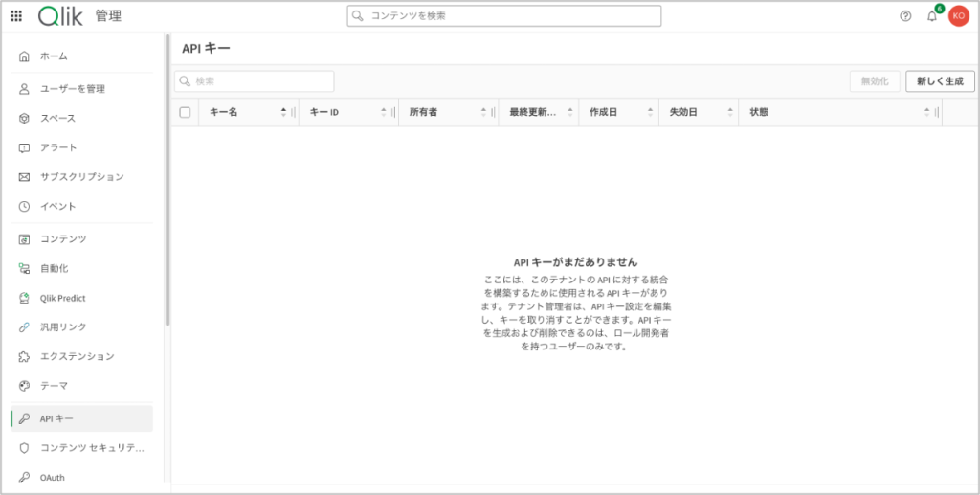This screenshot has width=980, height=495.
Task: Toggle the select-all checkbox in table header
Action: pos(185,112)
